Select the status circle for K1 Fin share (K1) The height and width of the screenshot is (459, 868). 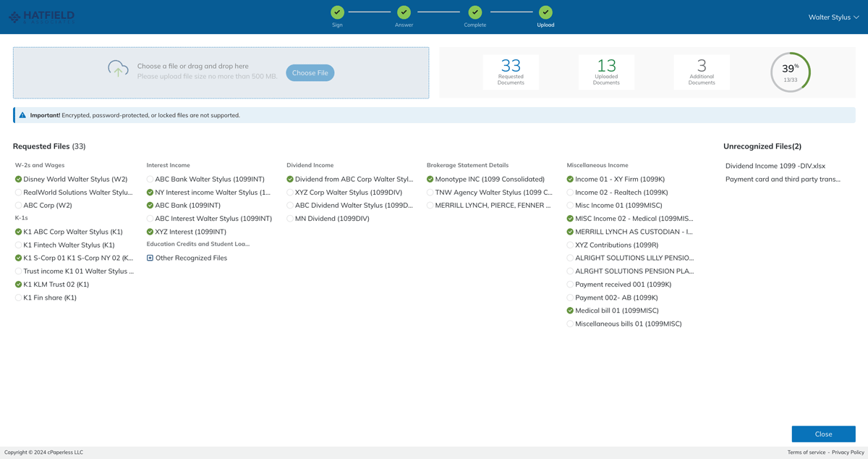pyautogui.click(x=17, y=297)
